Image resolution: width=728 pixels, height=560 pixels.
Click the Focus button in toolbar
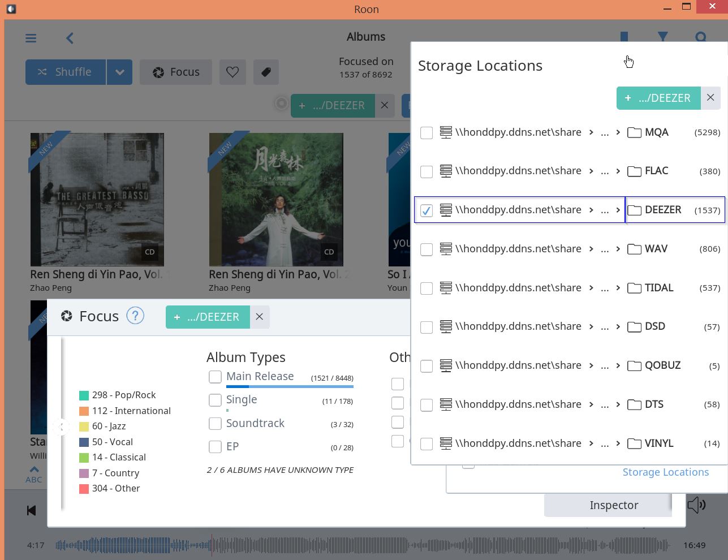[x=176, y=72]
